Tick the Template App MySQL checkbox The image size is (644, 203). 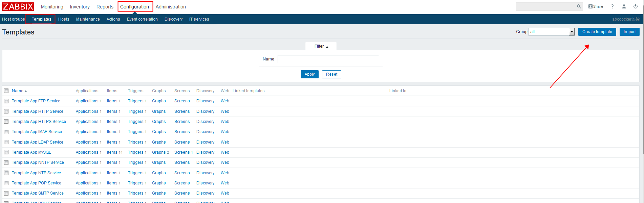(6, 152)
